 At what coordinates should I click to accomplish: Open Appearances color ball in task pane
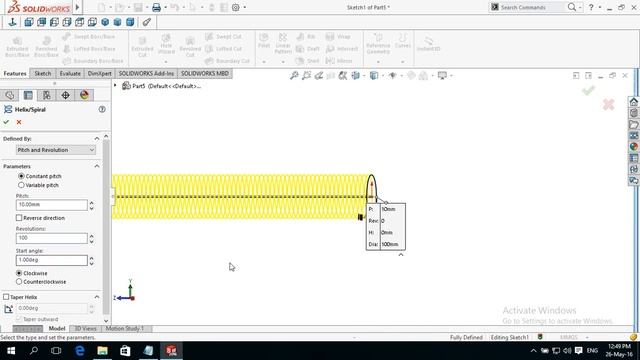click(x=633, y=147)
